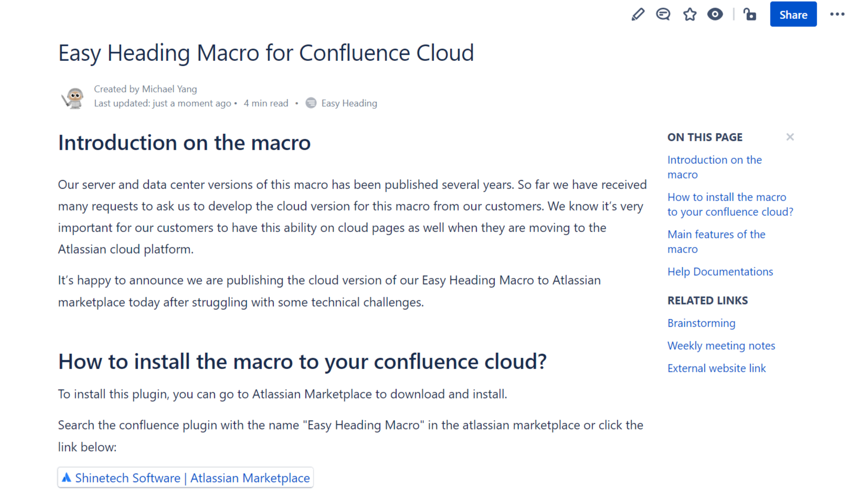Open the Brainstorming related link

[701, 323]
